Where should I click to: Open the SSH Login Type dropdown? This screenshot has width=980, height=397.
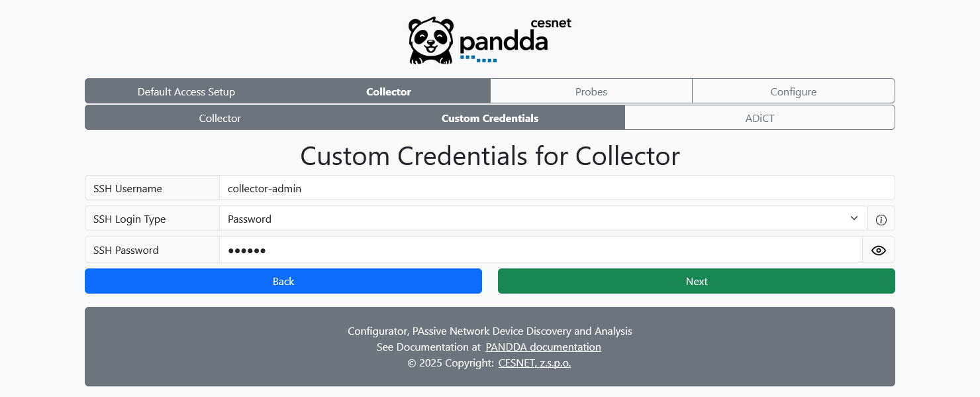(543, 218)
